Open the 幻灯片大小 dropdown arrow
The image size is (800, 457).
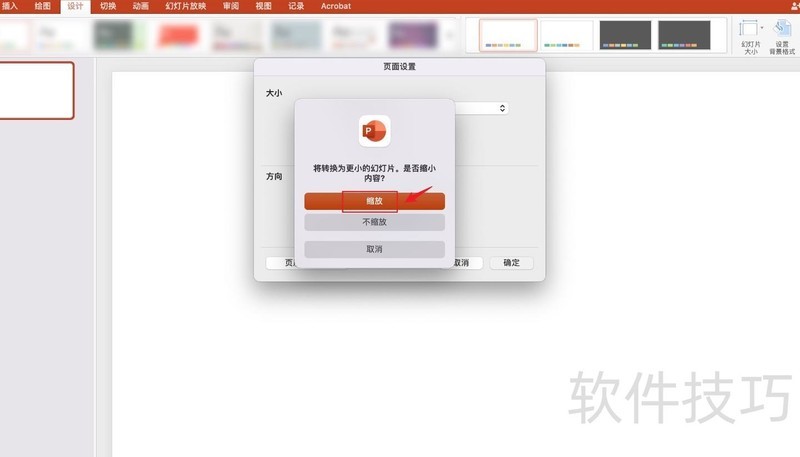[x=762, y=28]
